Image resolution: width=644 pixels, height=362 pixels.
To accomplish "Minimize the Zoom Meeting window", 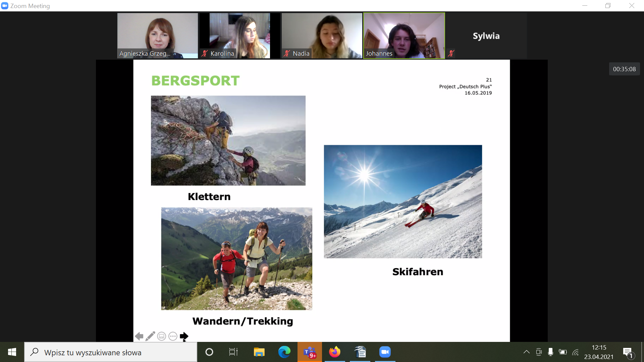I will coord(585,6).
